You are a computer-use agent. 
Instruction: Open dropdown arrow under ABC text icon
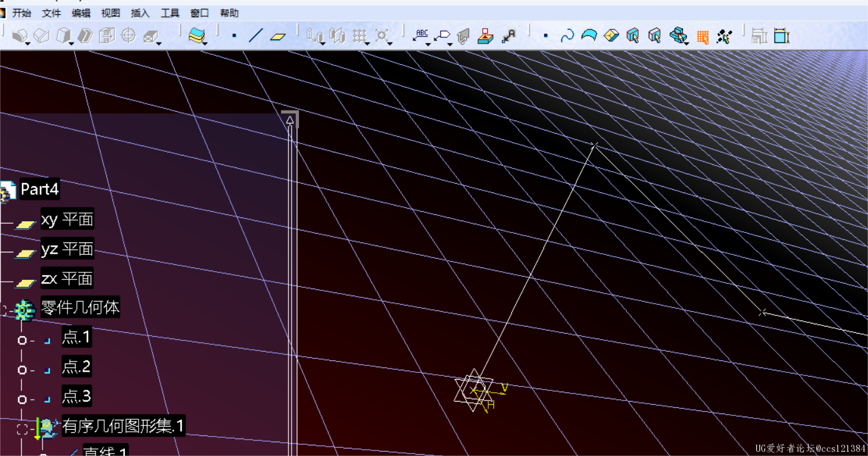(x=428, y=44)
